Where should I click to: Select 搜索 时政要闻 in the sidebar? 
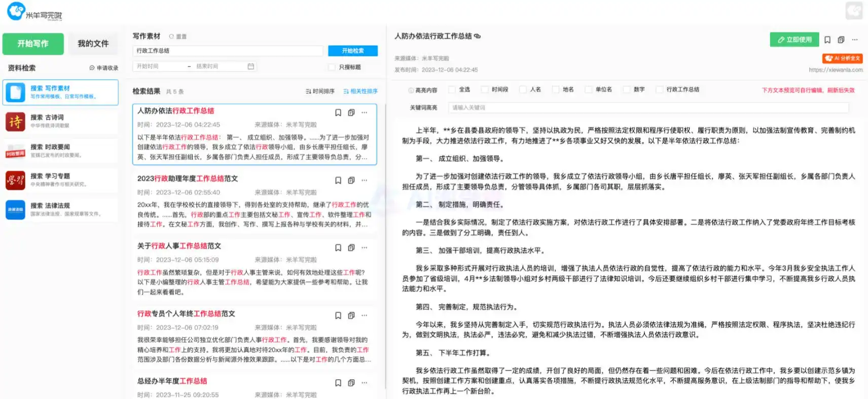pyautogui.click(x=60, y=151)
